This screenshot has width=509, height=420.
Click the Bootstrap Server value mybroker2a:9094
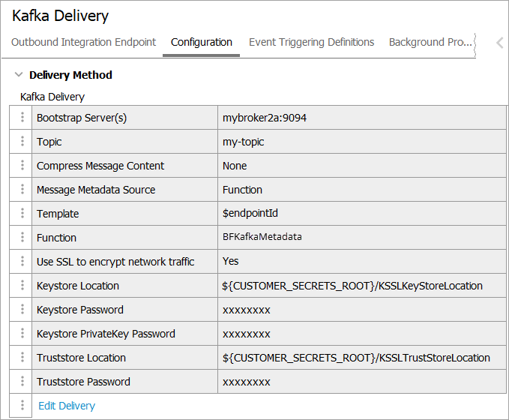click(x=265, y=118)
